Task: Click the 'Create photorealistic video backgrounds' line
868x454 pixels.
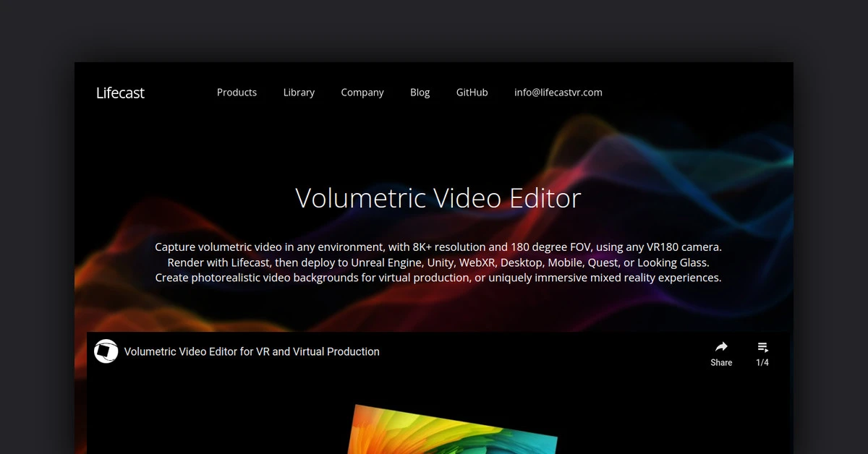Action: (x=438, y=278)
